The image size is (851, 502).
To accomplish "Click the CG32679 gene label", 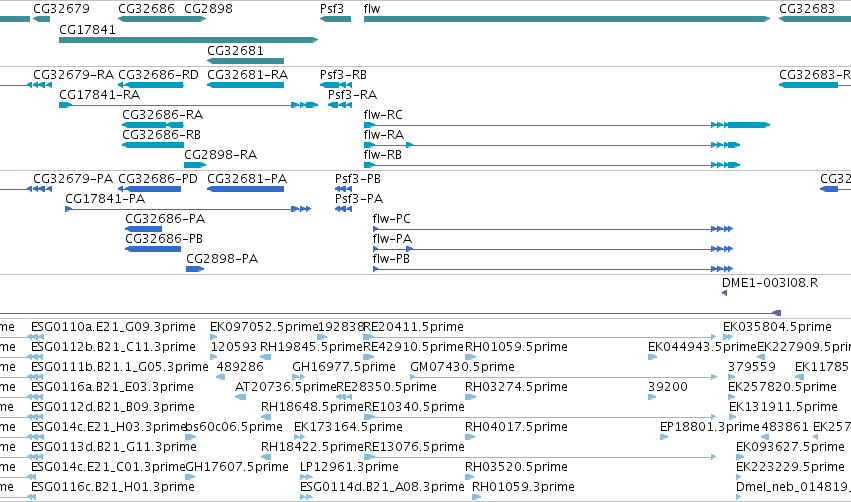I will 61,9.
